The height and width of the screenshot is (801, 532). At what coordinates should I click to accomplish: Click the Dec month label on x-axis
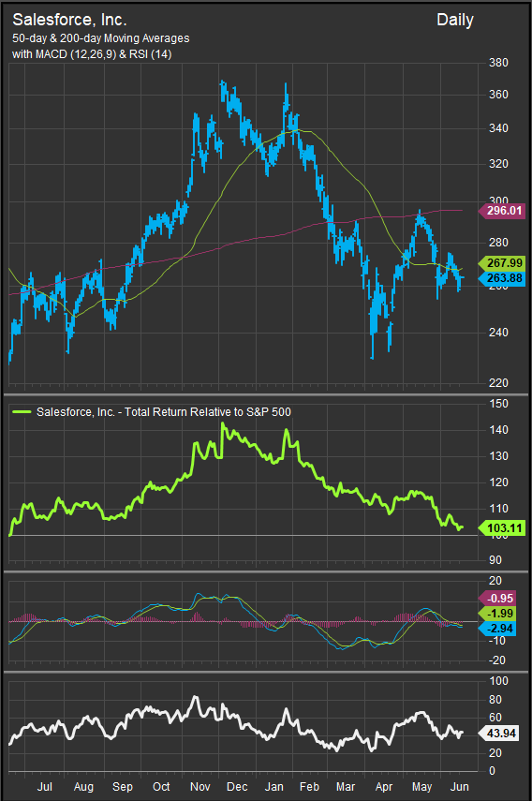(237, 787)
